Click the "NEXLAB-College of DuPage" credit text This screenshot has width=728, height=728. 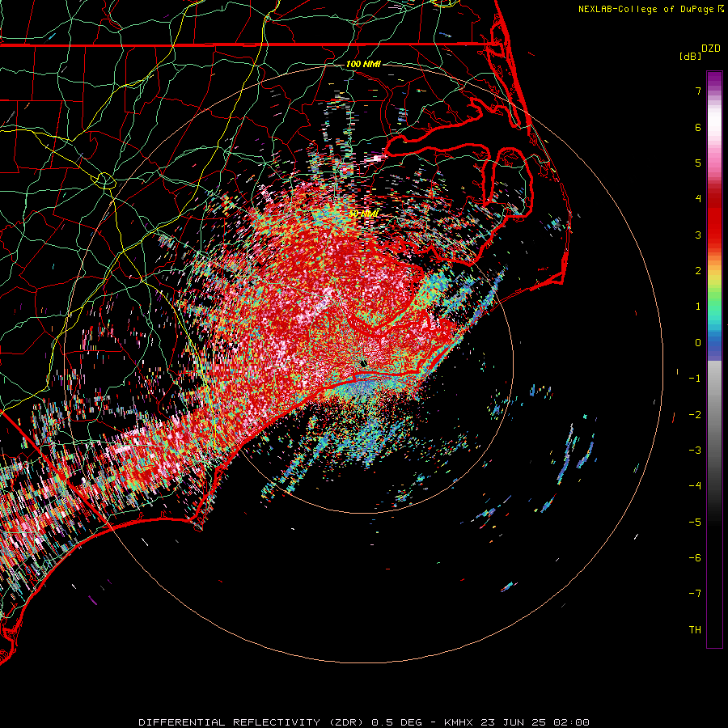pos(645,9)
